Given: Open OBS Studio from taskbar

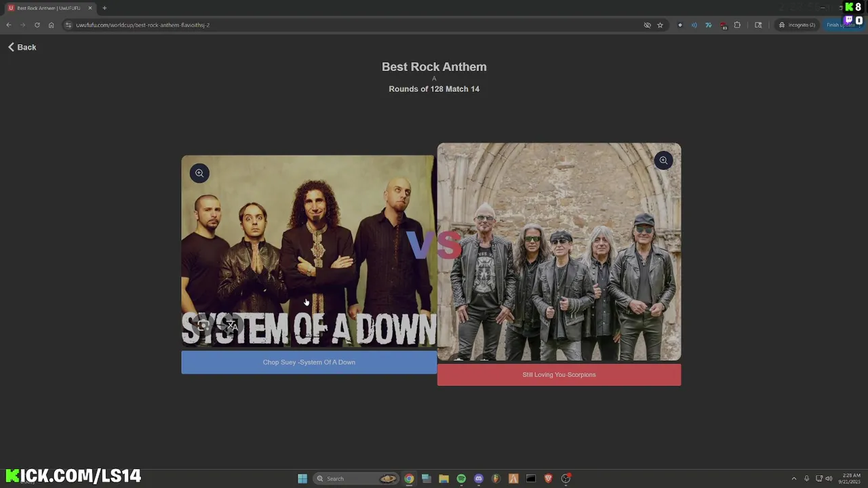Looking at the screenshot, I should click(566, 479).
